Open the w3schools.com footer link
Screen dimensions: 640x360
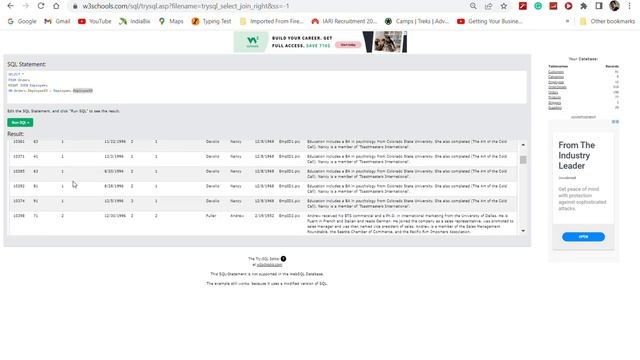point(269,265)
